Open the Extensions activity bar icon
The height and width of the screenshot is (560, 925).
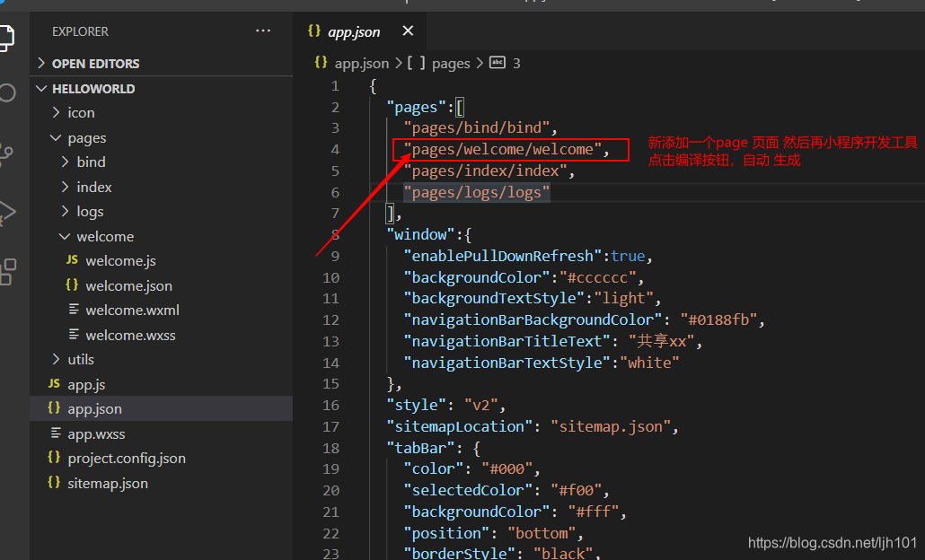[7, 272]
